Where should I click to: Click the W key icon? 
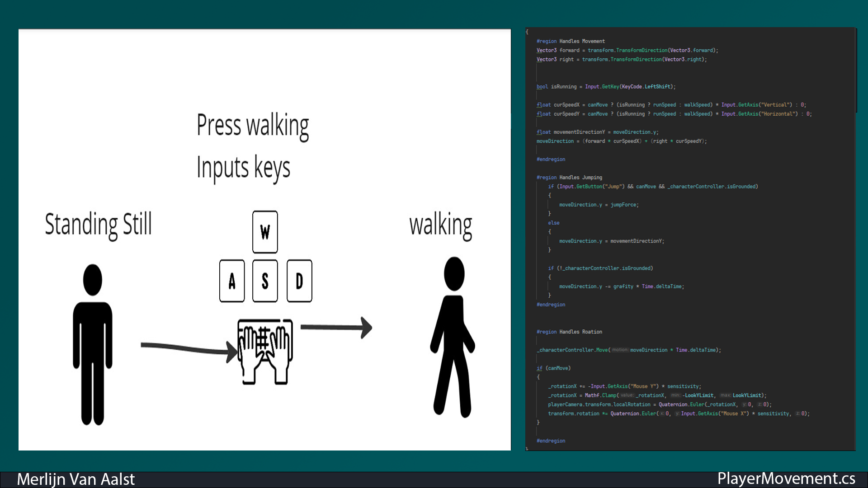265,232
